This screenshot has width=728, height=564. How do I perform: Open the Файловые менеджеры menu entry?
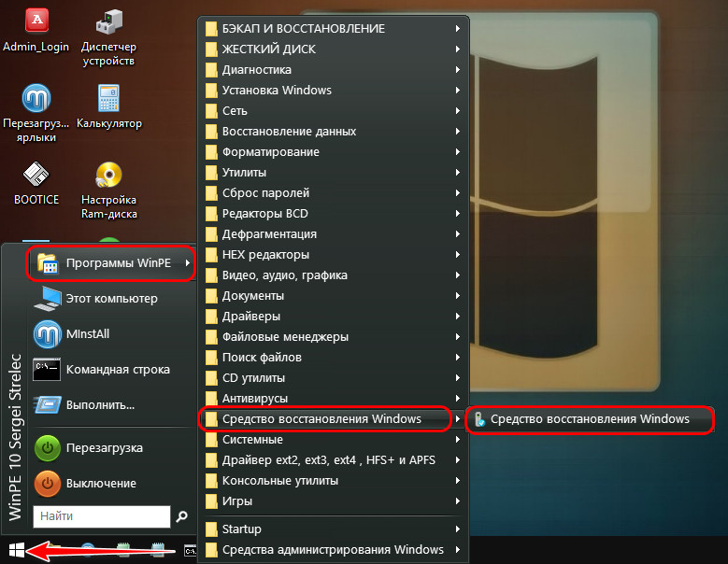pos(334,337)
